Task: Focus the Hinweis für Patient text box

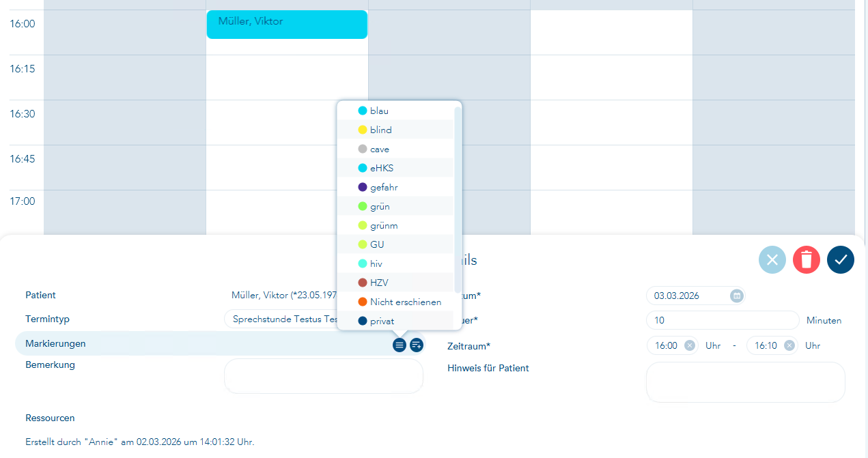Action: [745, 382]
